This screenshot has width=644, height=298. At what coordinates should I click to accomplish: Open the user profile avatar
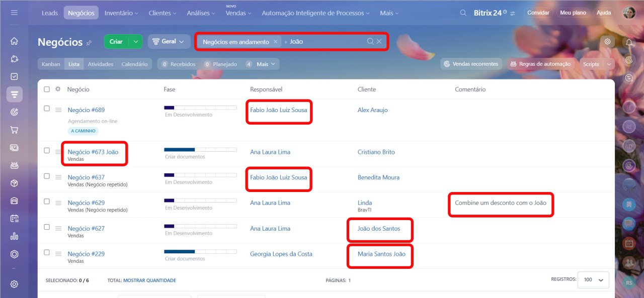(629, 13)
